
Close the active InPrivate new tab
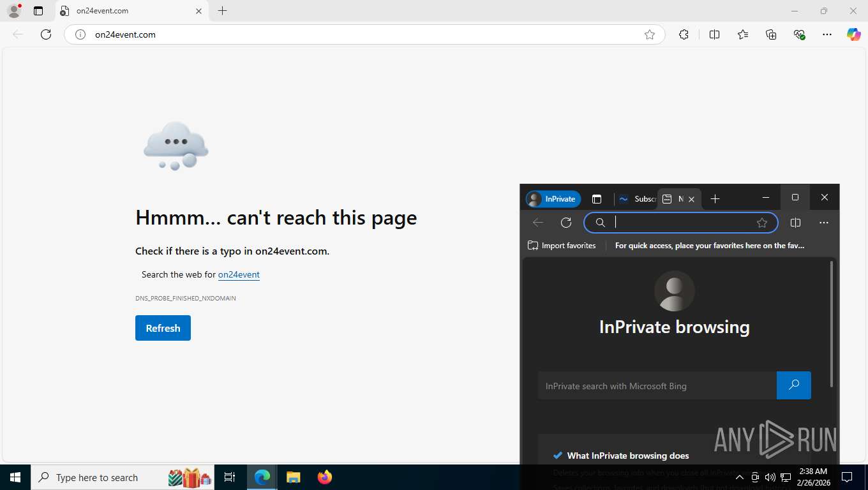(692, 199)
